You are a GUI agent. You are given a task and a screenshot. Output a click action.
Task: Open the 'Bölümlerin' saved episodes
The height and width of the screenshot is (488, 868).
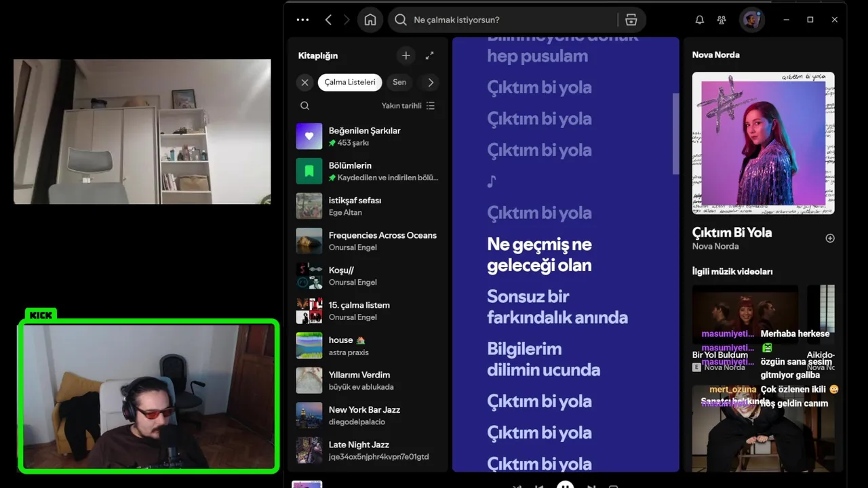tap(368, 171)
